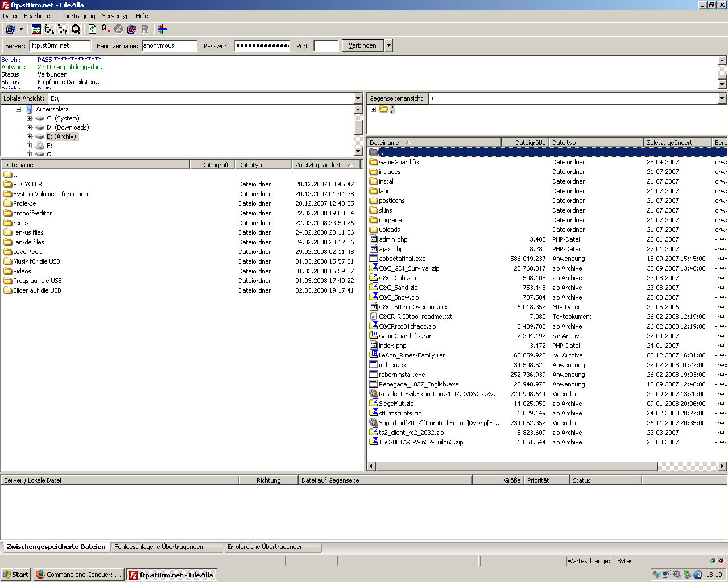Click into the Port input field
Viewport: 728px width, 582px height.
pos(326,45)
